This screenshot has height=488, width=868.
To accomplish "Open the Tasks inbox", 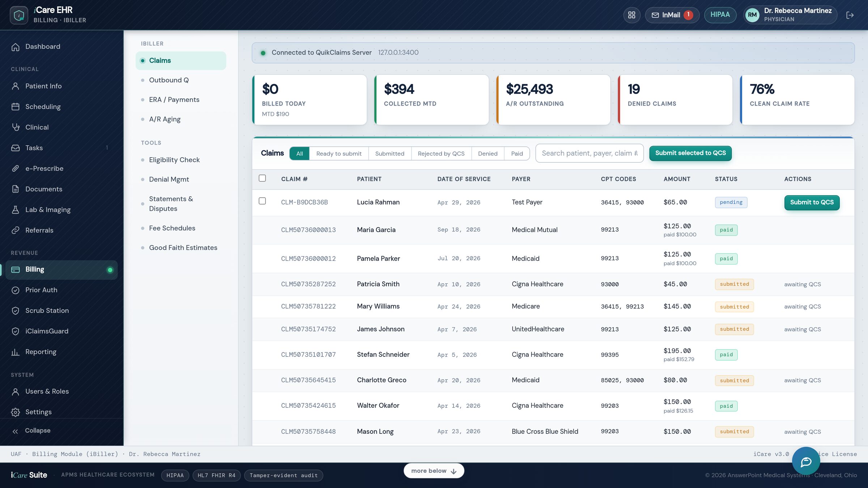I will [x=61, y=148].
